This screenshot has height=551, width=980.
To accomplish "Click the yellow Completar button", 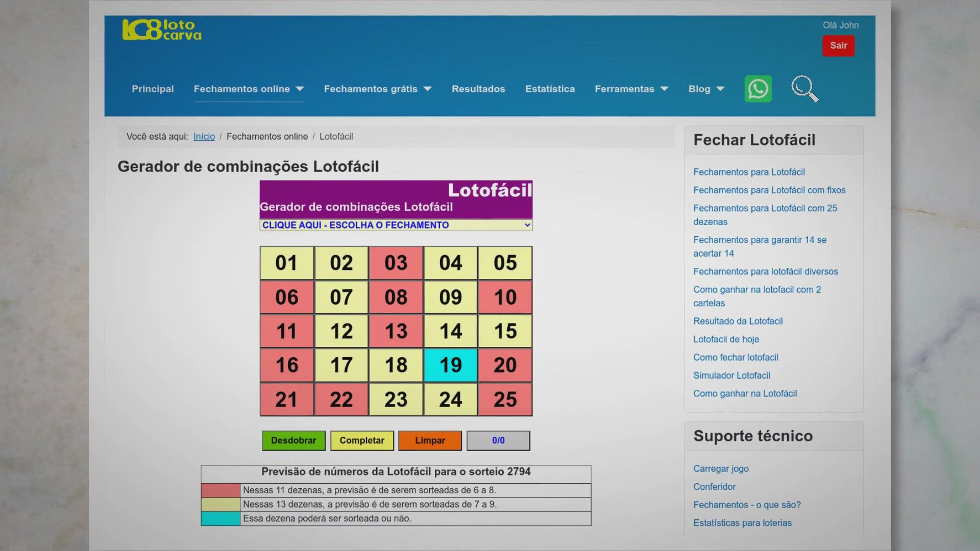I will [362, 440].
